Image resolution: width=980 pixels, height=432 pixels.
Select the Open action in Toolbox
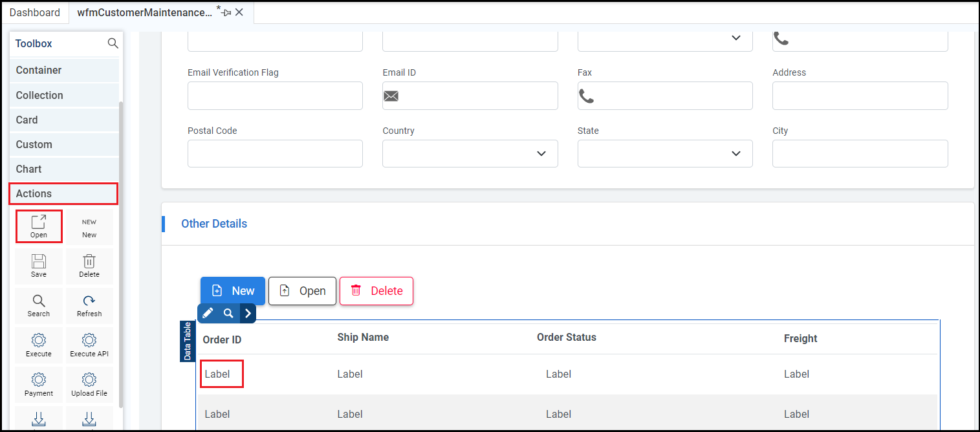tap(39, 226)
